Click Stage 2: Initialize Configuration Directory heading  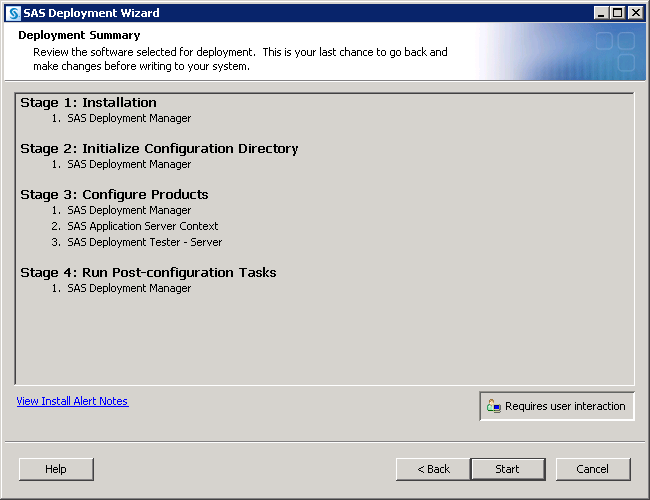(x=159, y=148)
